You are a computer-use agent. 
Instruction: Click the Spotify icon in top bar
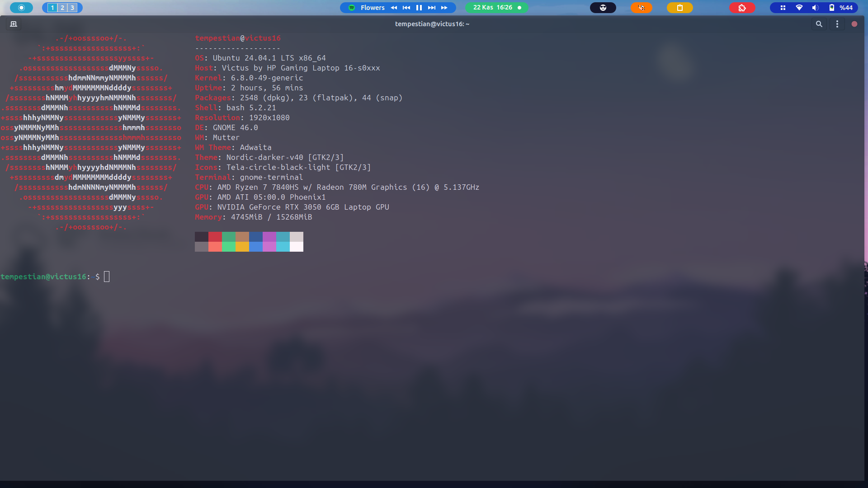click(352, 8)
